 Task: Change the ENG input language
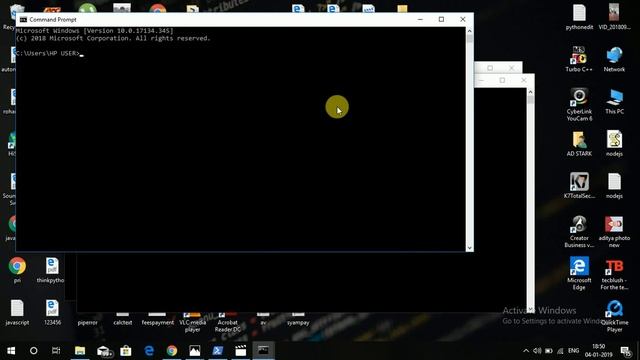click(x=573, y=351)
